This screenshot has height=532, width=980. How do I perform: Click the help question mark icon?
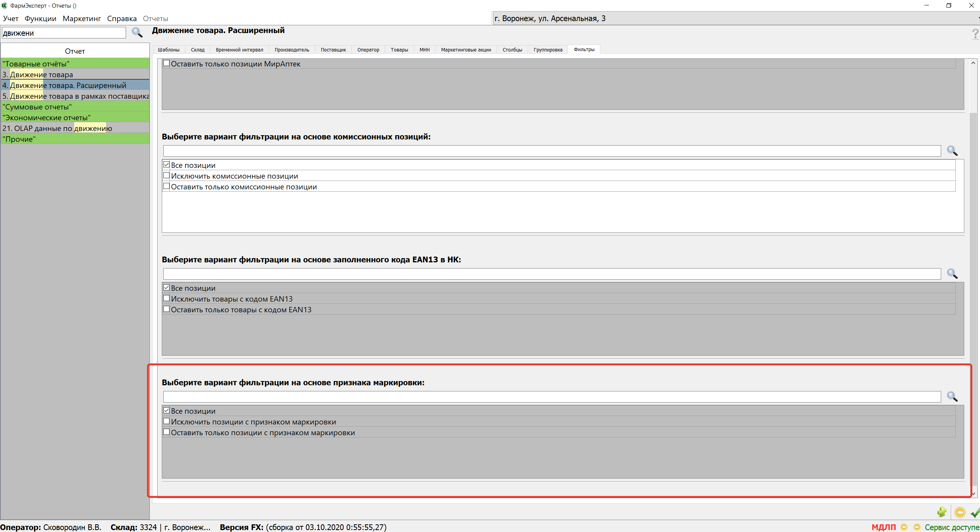975,34
